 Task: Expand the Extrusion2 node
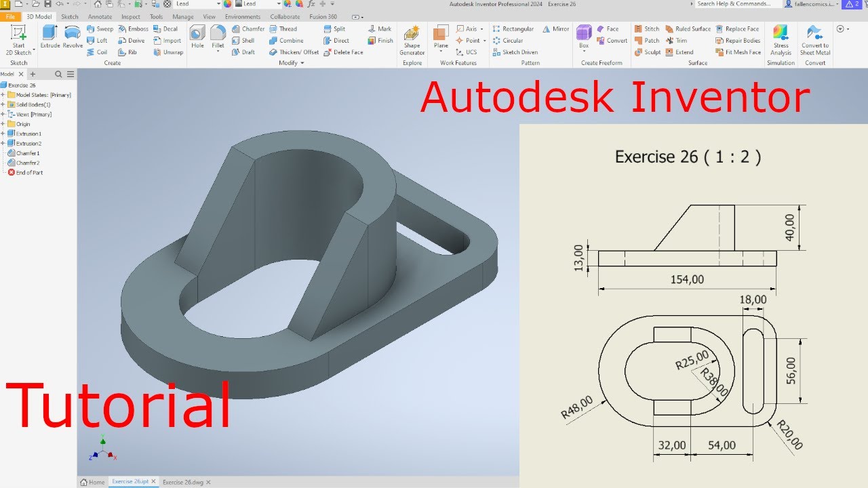(x=3, y=144)
